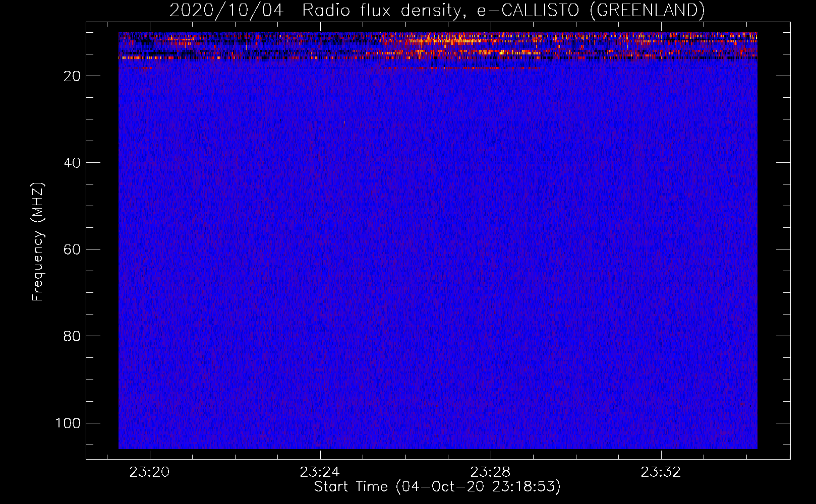Viewport: 816px width, 504px height.
Task: Click the 23:32 time tick label
Action: pos(661,472)
